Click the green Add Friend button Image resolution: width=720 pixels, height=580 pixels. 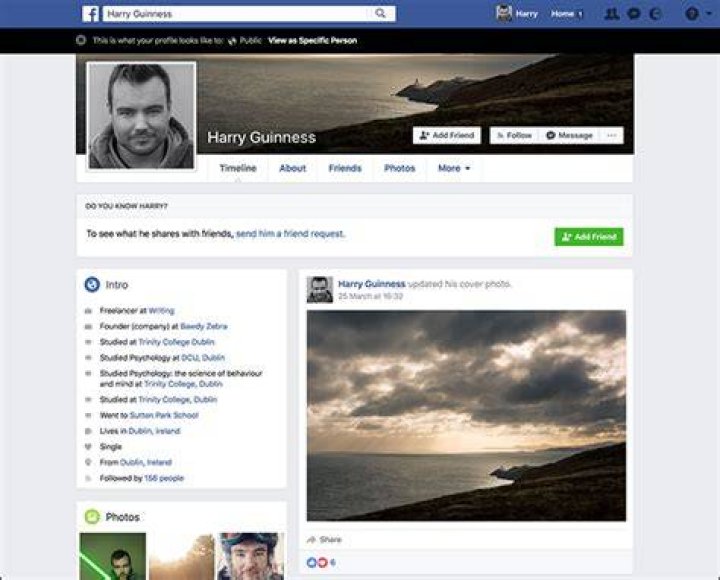[x=589, y=237]
